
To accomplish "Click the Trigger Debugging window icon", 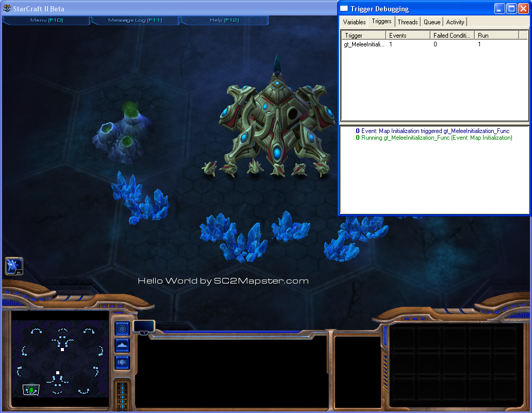I will click(x=344, y=8).
